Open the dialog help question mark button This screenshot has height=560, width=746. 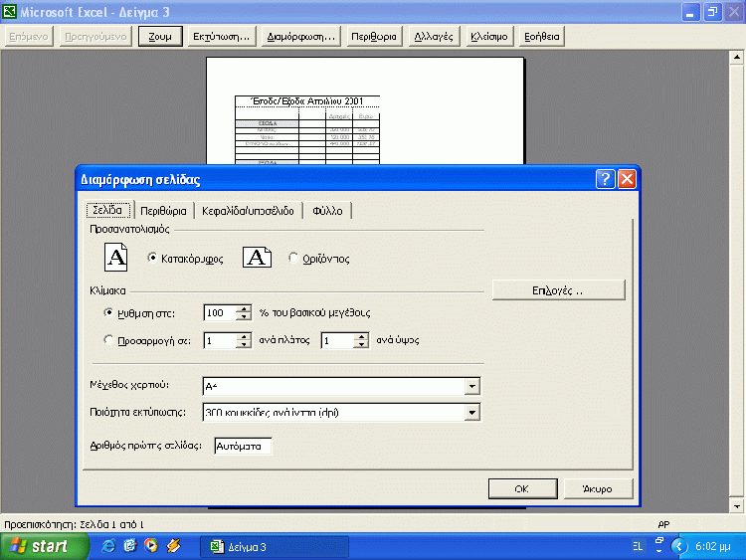click(605, 179)
